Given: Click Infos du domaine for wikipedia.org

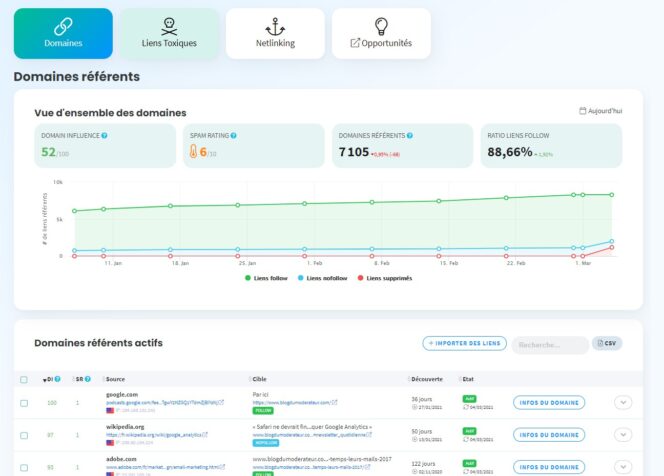Looking at the screenshot, I should [x=549, y=435].
